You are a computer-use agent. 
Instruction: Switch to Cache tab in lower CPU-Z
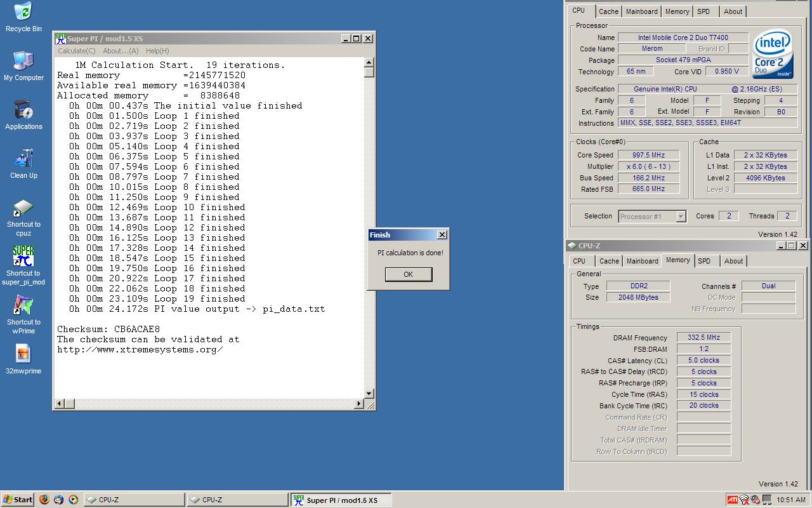point(609,261)
